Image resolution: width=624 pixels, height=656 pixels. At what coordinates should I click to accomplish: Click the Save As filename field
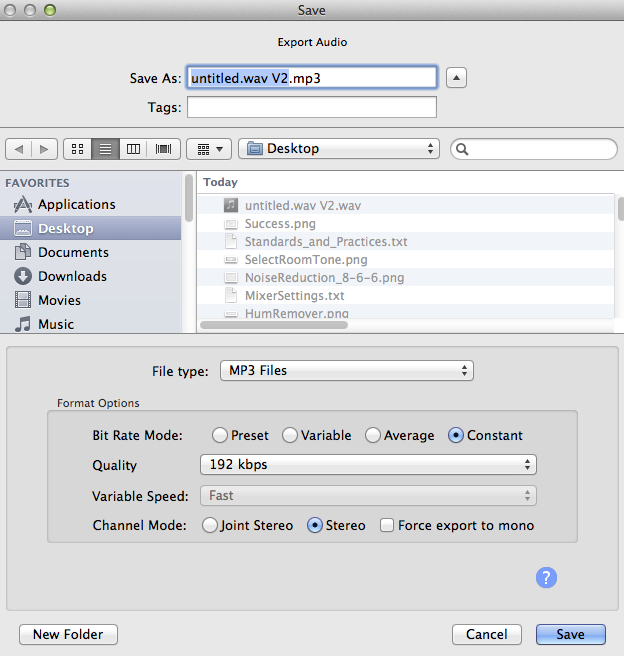(x=312, y=78)
